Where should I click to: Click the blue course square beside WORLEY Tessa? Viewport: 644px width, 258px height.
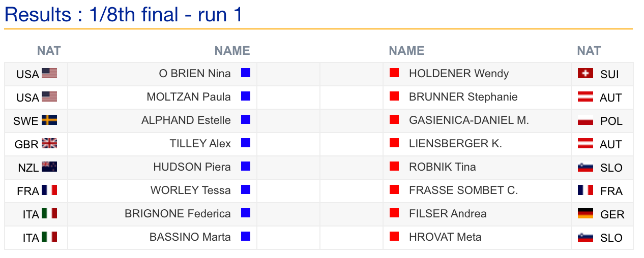246,190
